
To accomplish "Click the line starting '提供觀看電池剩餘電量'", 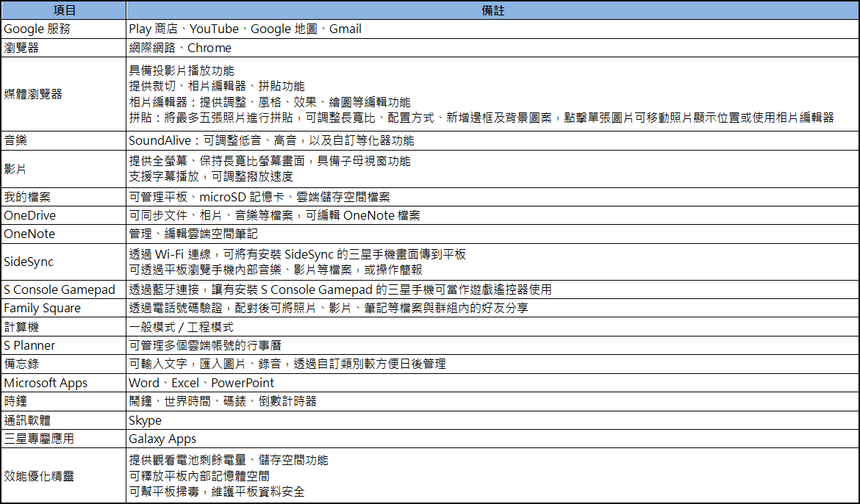I will point(229,460).
